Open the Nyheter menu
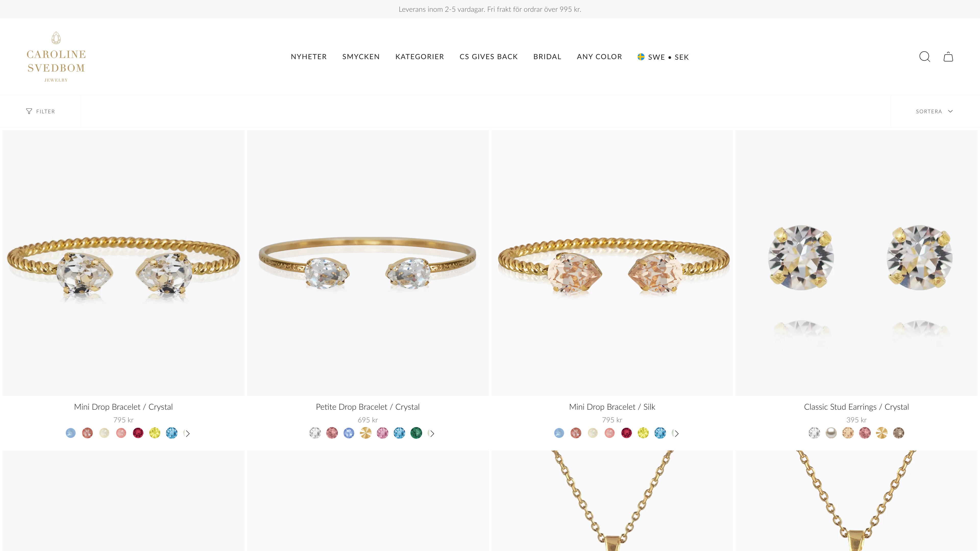Screen dimensions: 980x551 click(x=309, y=57)
